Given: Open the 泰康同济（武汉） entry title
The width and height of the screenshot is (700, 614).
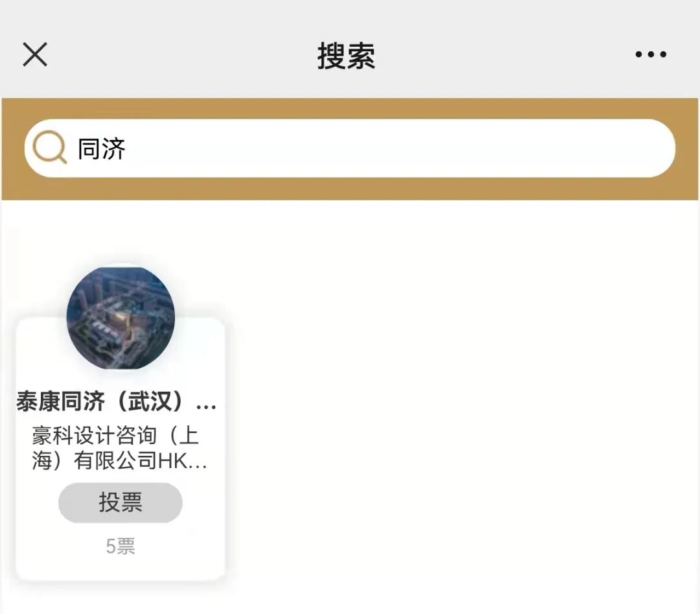Looking at the screenshot, I should pyautogui.click(x=117, y=401).
